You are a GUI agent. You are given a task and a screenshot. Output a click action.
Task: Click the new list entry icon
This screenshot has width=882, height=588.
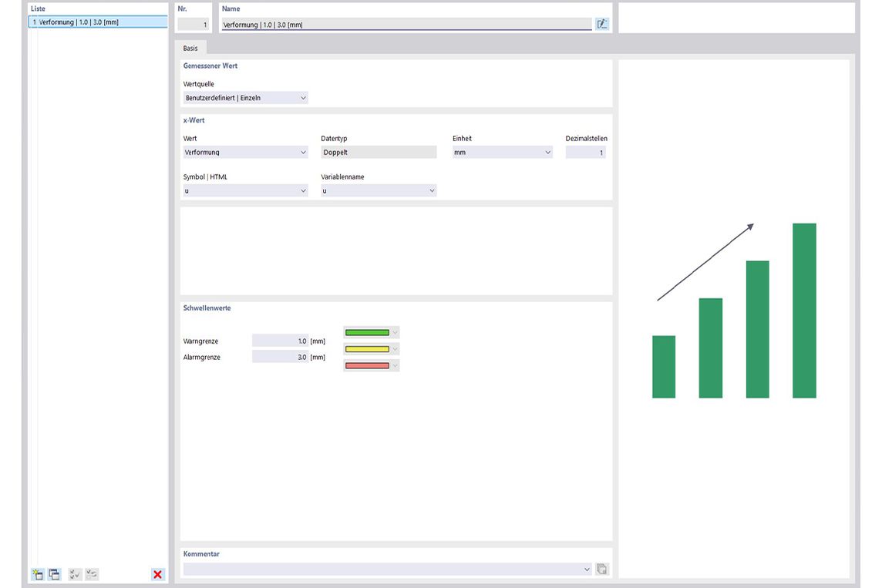click(37, 574)
